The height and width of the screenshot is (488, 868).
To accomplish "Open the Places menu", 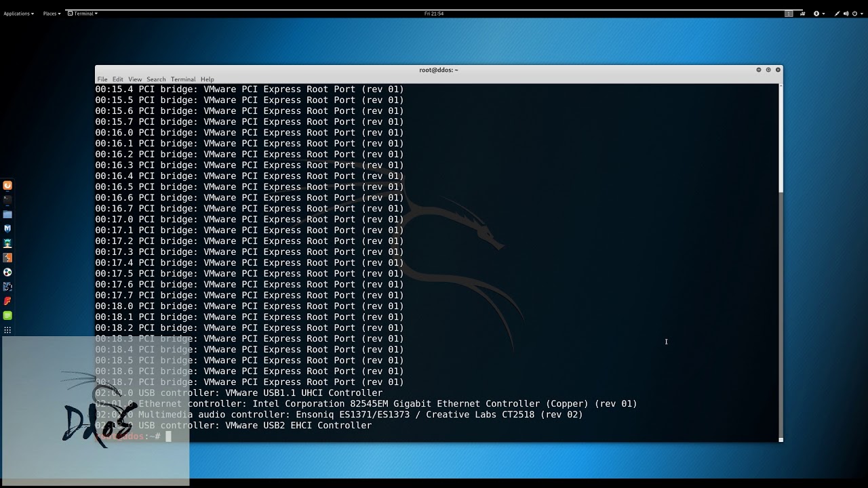I will [52, 14].
